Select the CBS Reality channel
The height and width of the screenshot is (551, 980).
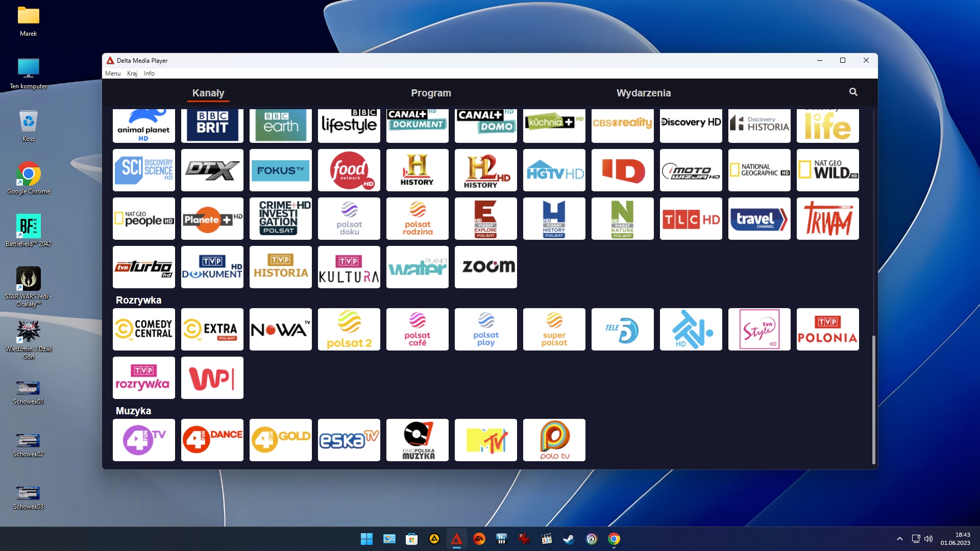pos(622,126)
